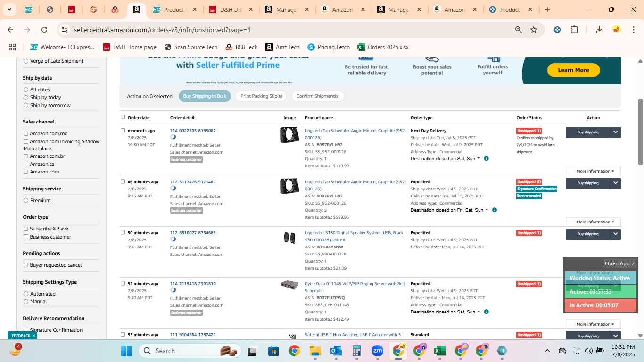Open File Explorer from the taskbar

315,351
